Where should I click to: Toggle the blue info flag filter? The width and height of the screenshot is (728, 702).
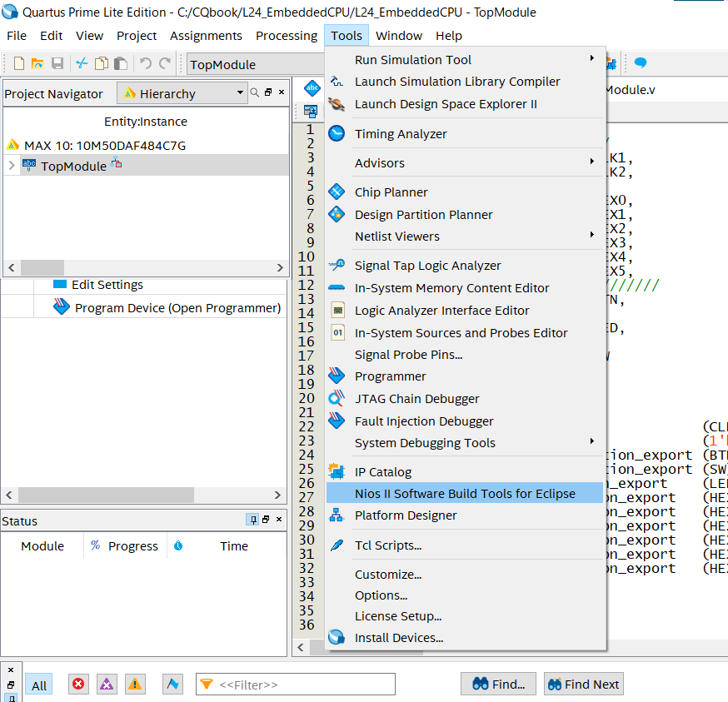click(172, 684)
